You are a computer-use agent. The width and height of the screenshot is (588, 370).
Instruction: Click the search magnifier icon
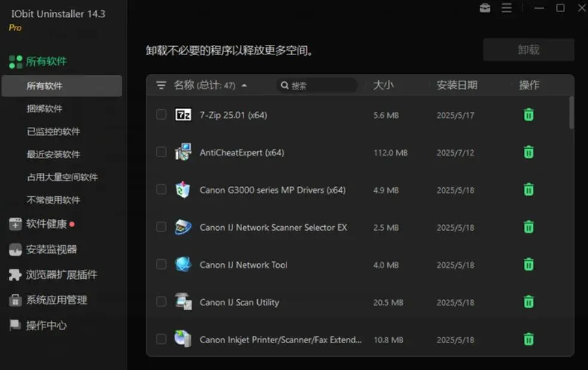285,86
